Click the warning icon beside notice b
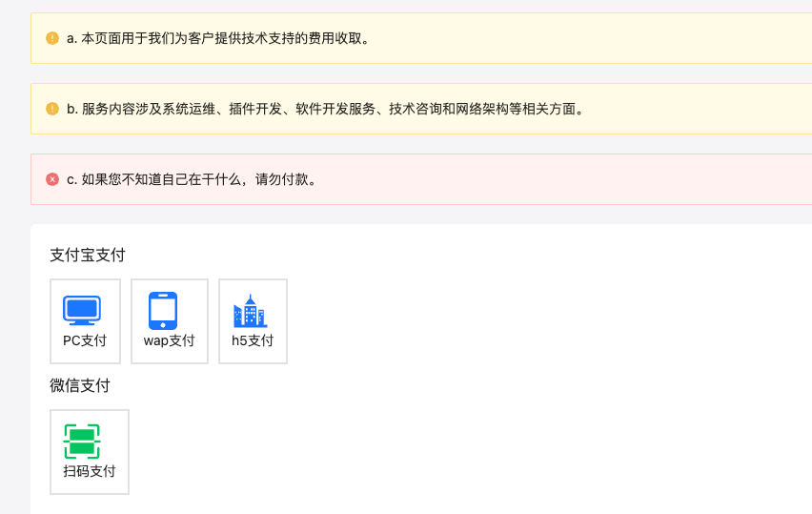Screen dimensions: 812x514 (52, 109)
